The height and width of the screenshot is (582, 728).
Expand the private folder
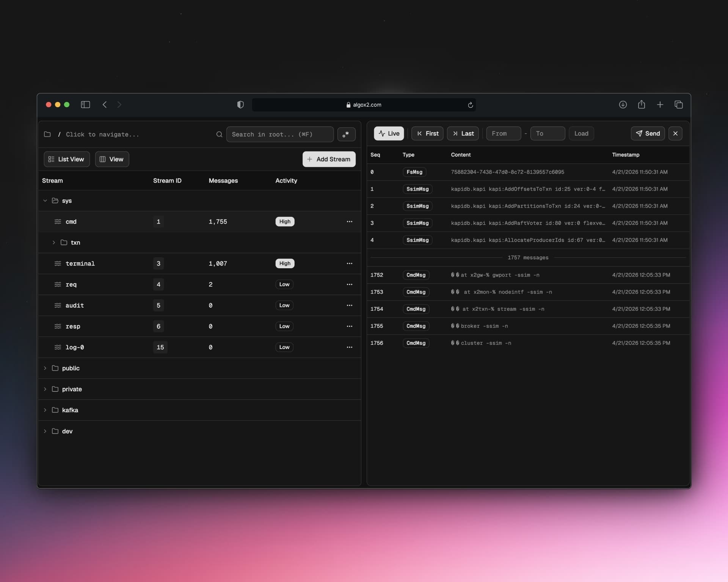click(45, 389)
